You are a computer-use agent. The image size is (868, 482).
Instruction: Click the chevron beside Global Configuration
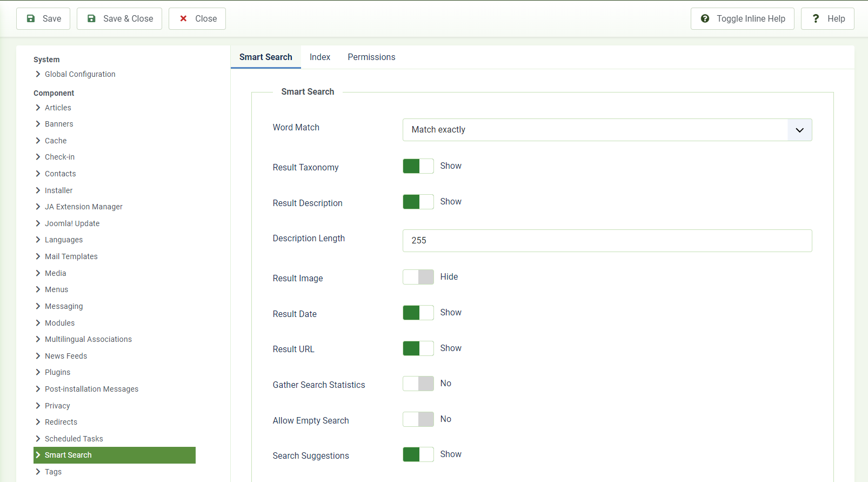tap(38, 74)
